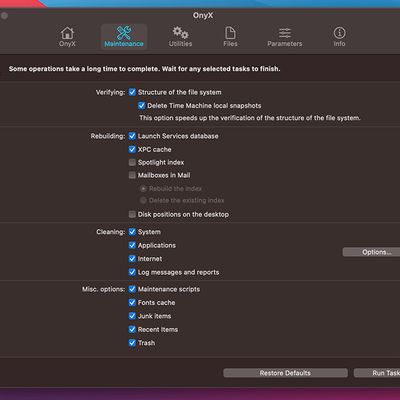
Task: Click the OnyX window title
Action: (x=203, y=15)
